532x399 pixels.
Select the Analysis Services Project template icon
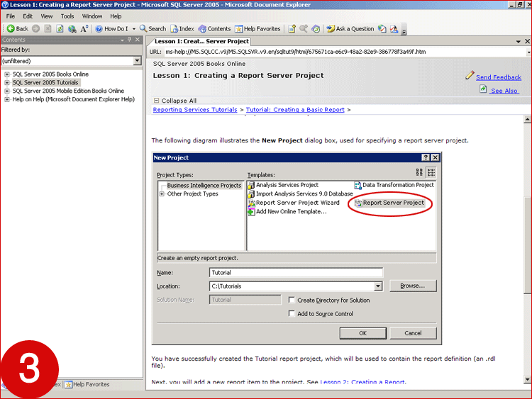pyautogui.click(x=251, y=185)
